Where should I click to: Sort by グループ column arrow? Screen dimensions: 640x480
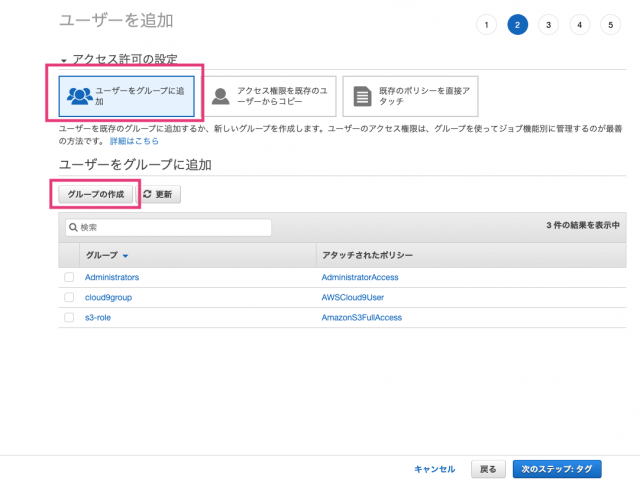[x=125, y=256]
